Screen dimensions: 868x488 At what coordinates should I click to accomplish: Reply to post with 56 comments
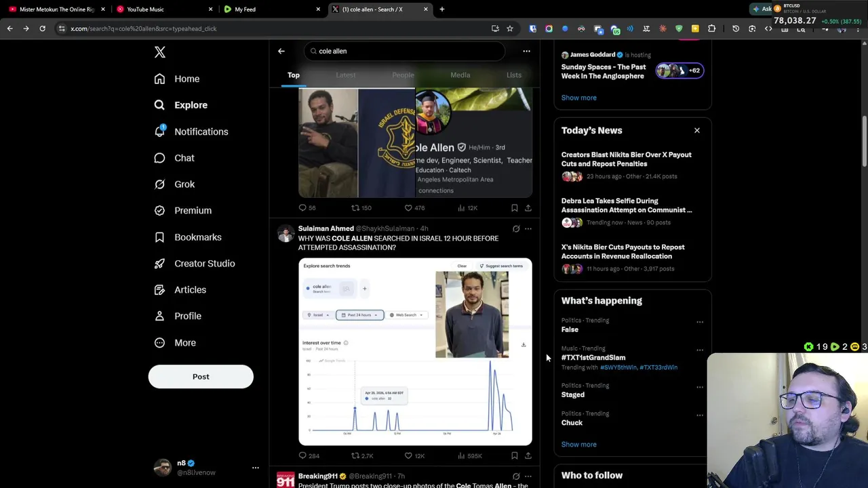(x=307, y=208)
